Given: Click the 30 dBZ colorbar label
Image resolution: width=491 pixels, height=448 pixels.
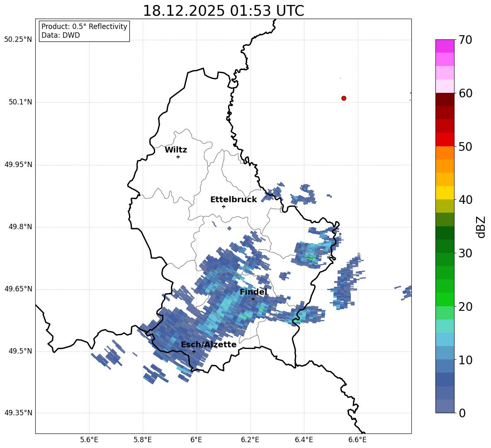Looking at the screenshot, I should tap(465, 253).
